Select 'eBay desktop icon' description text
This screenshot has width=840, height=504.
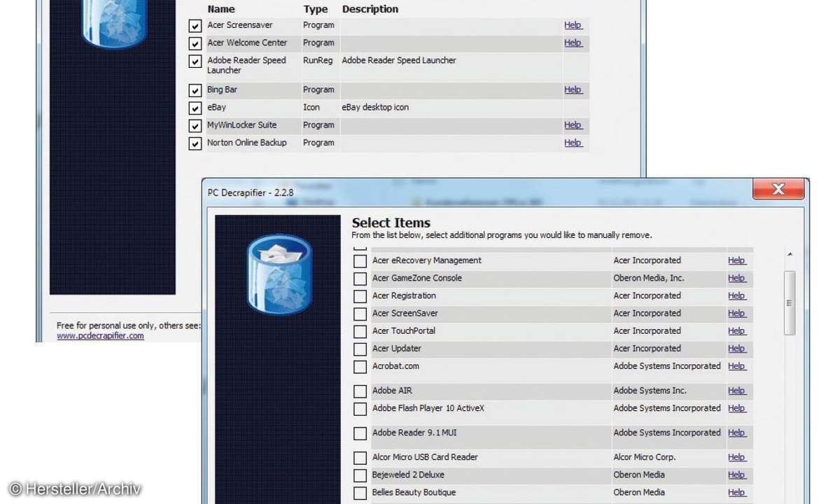[x=375, y=107]
